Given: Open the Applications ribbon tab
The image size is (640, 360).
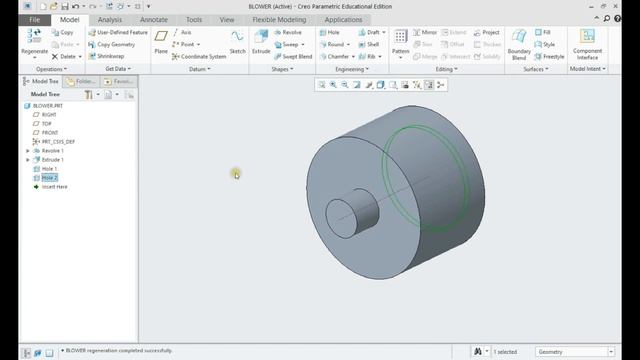Looking at the screenshot, I should coord(343,20).
